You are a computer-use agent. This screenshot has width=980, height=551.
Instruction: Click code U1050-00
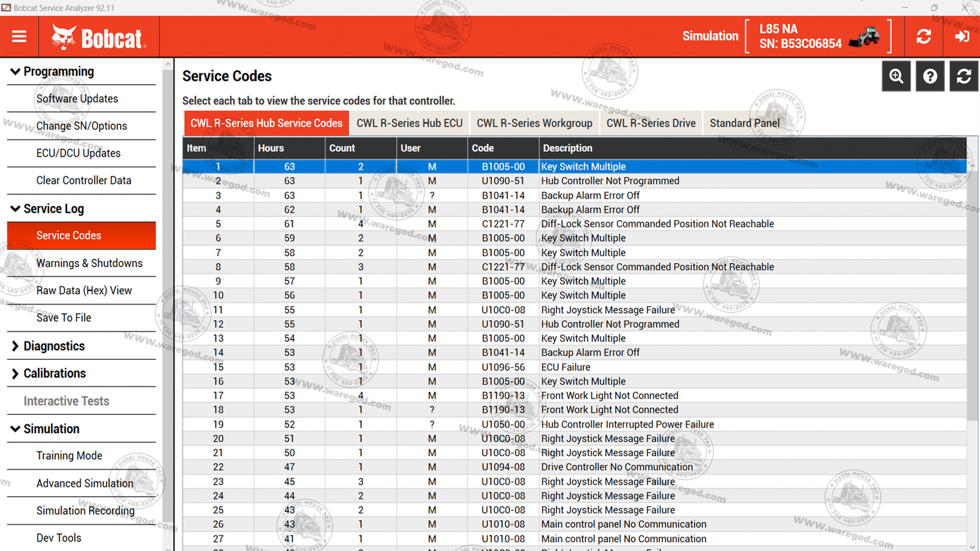[x=503, y=424]
